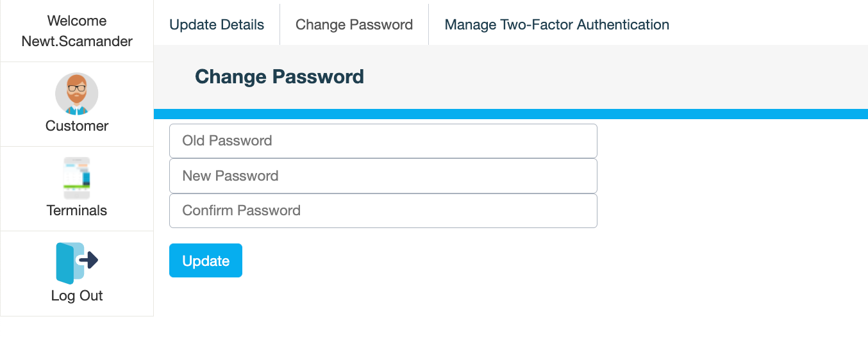Click the Welcome text in sidebar
The height and width of the screenshot is (337, 868).
pyautogui.click(x=77, y=21)
